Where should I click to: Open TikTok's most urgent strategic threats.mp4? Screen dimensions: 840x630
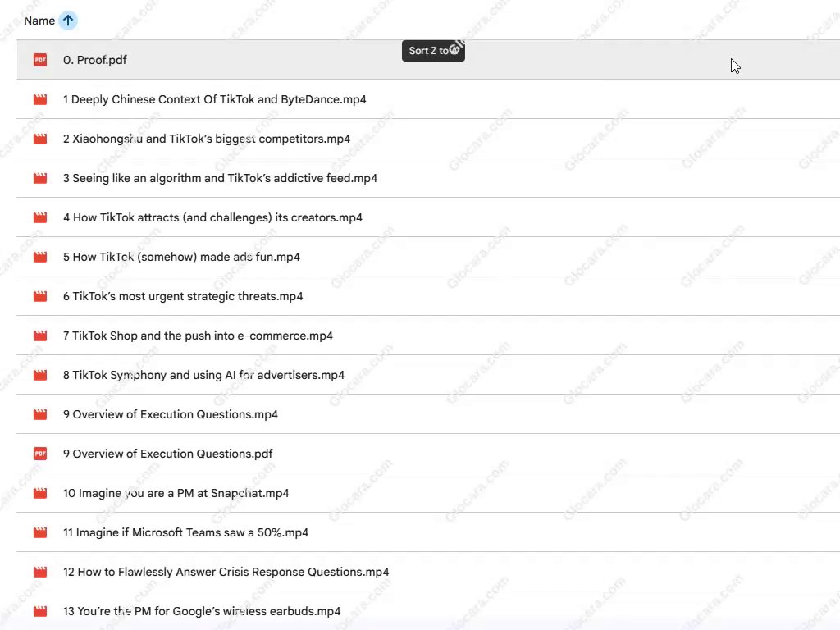coord(183,296)
